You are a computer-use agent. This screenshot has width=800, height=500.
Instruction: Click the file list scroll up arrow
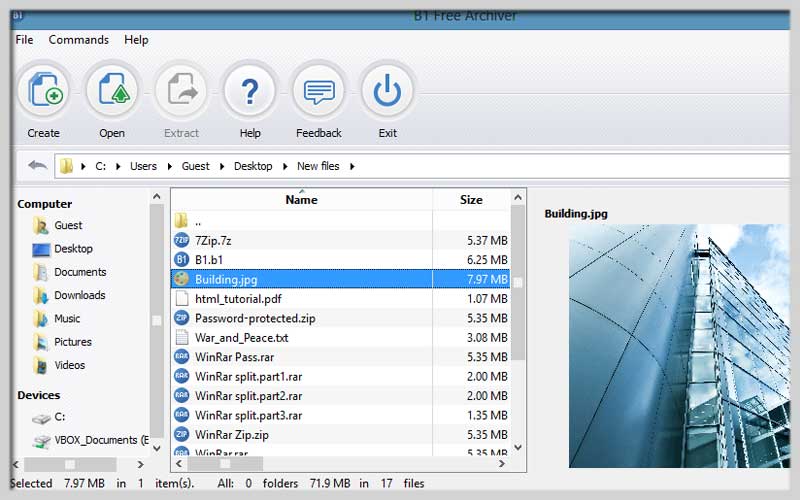click(x=518, y=197)
